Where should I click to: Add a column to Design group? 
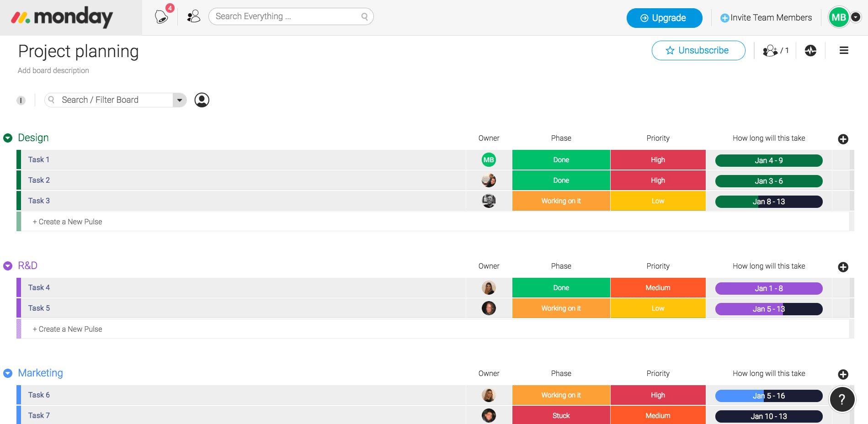click(x=843, y=139)
